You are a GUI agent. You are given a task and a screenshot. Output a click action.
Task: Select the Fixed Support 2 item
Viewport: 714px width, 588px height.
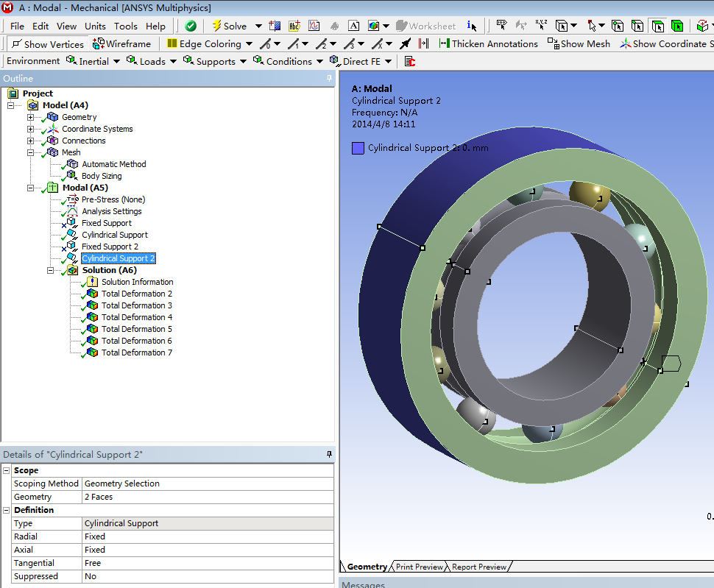[x=110, y=247]
